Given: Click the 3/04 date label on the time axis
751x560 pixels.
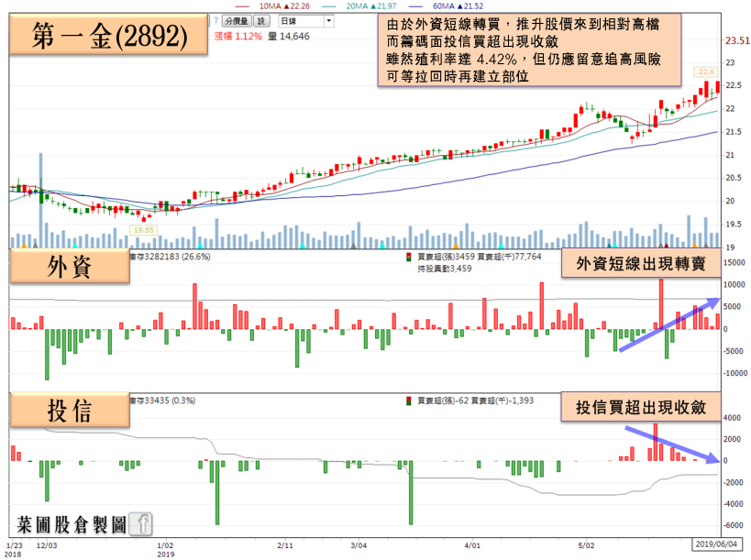Looking at the screenshot, I should click(359, 545).
